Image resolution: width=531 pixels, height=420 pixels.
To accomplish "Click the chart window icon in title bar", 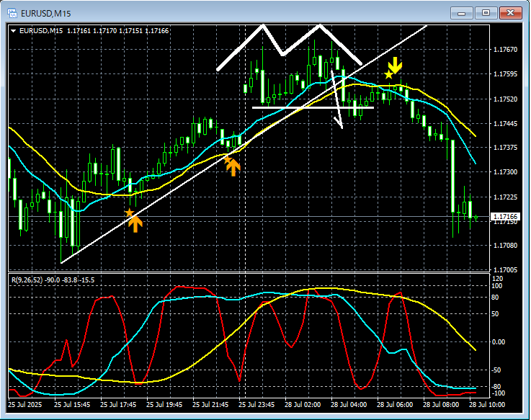I will coord(12,13).
